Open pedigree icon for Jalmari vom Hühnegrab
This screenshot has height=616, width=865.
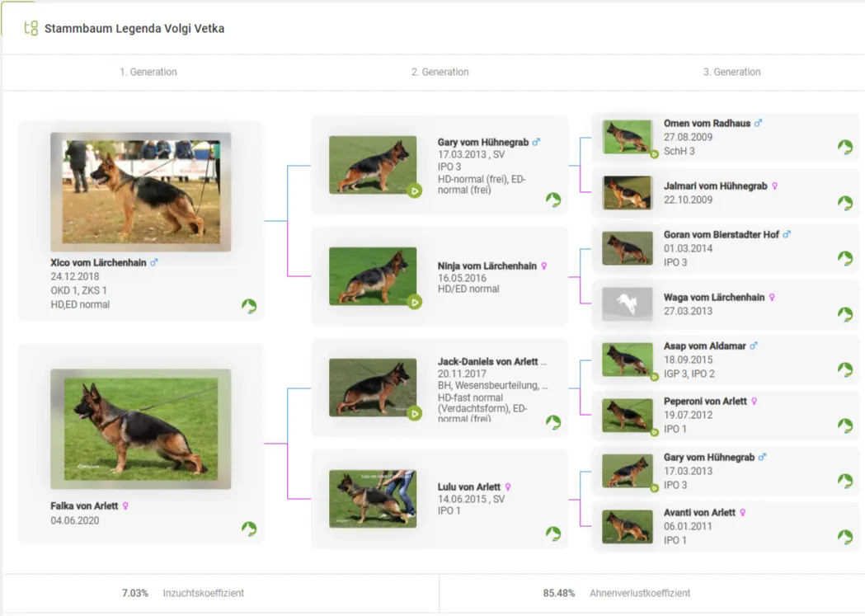coord(845,203)
